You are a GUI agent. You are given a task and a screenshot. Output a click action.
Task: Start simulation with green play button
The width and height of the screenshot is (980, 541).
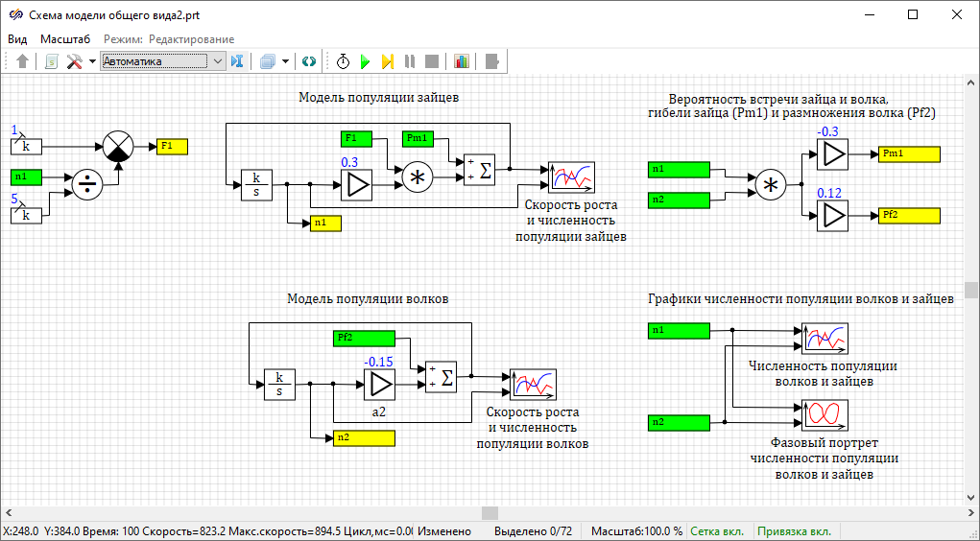point(365,61)
